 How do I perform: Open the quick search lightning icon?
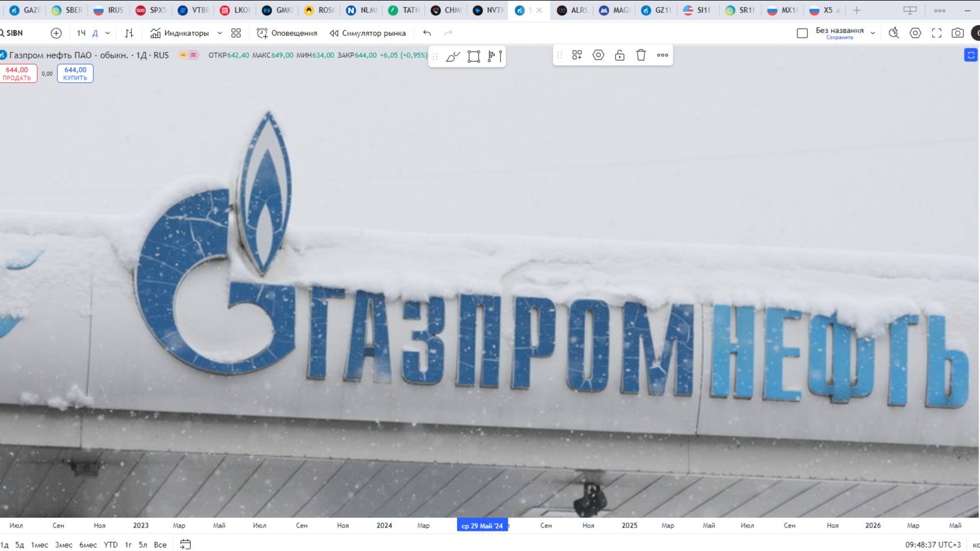(894, 33)
